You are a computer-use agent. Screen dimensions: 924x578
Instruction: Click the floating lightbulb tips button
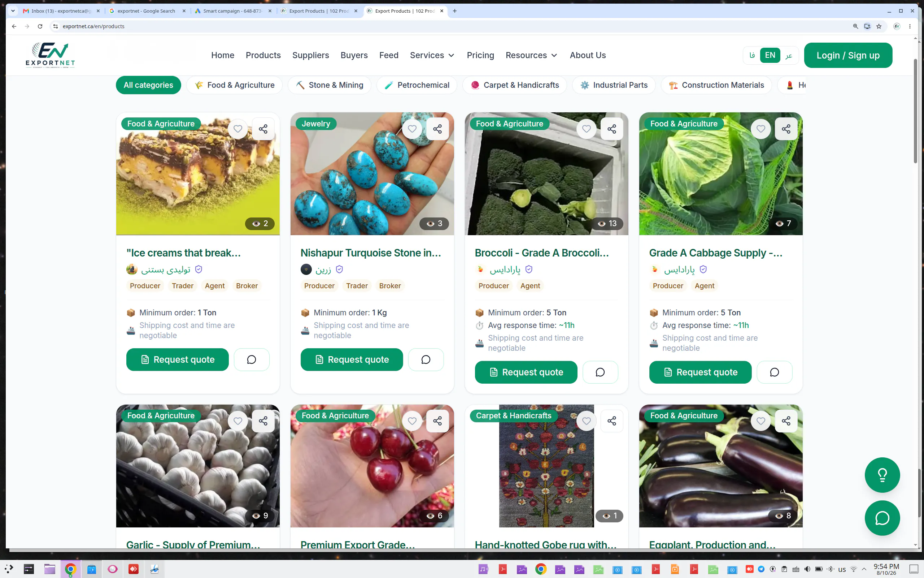(882, 475)
